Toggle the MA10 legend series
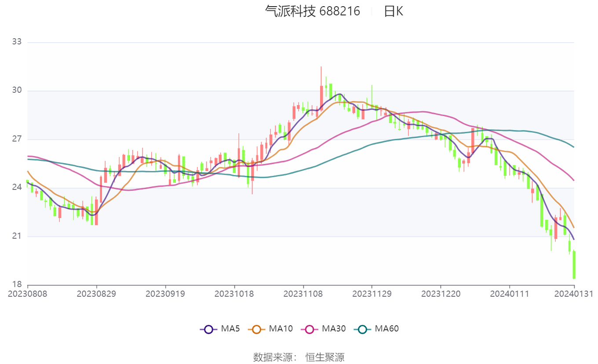 tap(270, 328)
